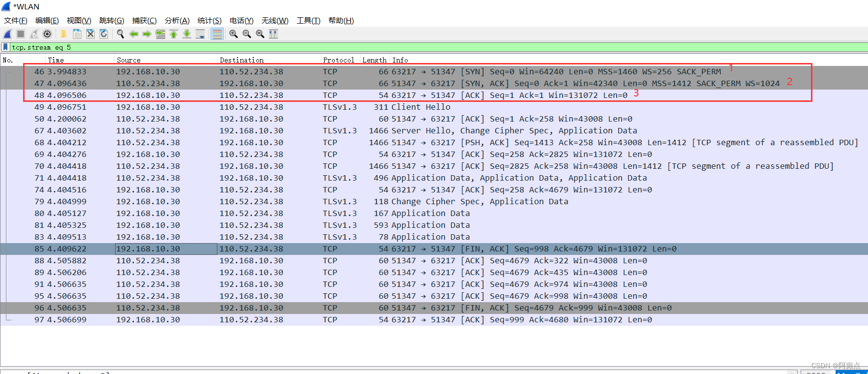
Task: Select packet 81 with length 593
Action: pyautogui.click(x=434, y=225)
